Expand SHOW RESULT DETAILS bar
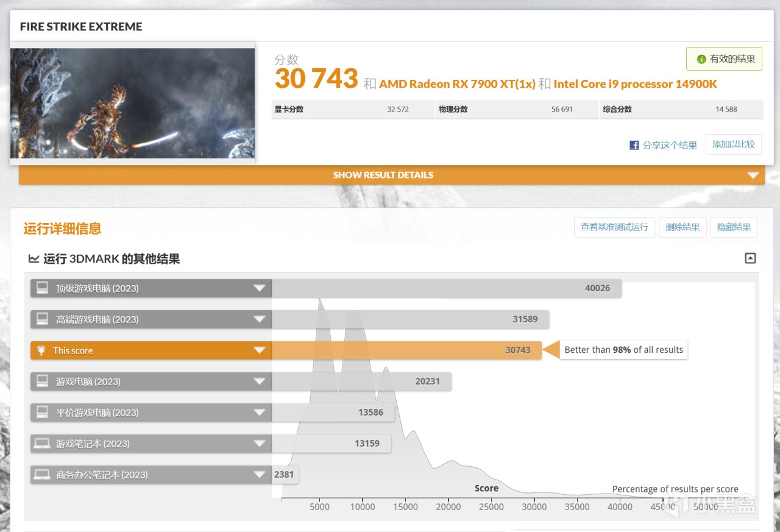Screen dimensions: 780x532 click(392, 175)
